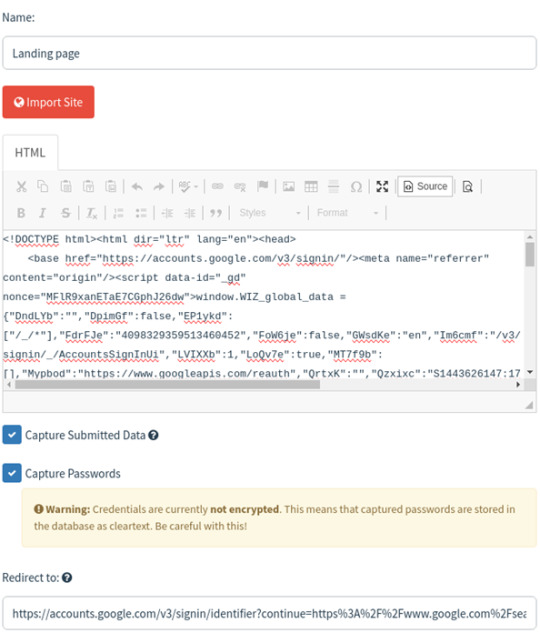Click the Landing page name field
Viewport: 540px width, 633px height.
pos(269,53)
